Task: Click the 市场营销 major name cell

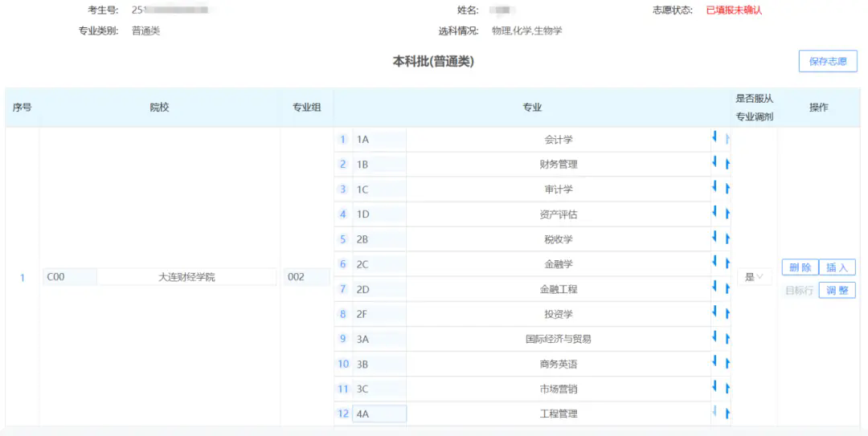Action: coord(559,389)
